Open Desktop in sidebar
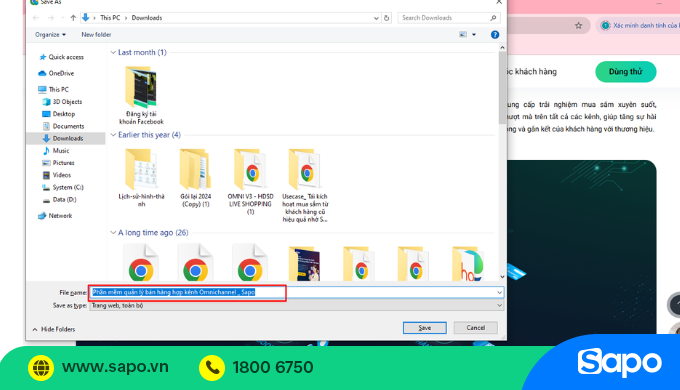 (59, 114)
